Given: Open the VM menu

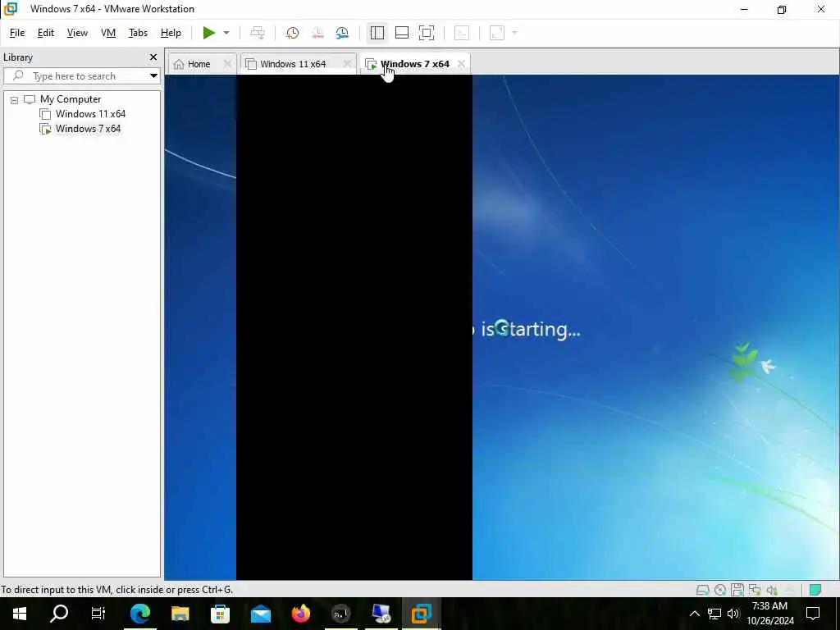Looking at the screenshot, I should point(108,33).
